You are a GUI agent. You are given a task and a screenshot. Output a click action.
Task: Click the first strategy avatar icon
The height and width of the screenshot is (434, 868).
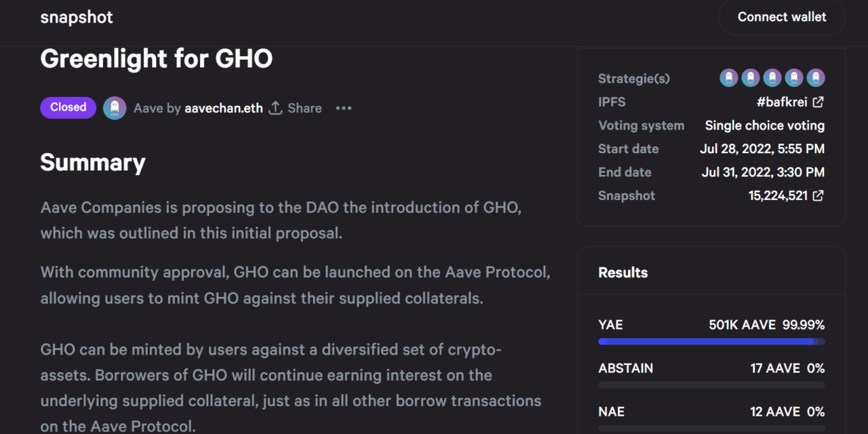click(729, 78)
